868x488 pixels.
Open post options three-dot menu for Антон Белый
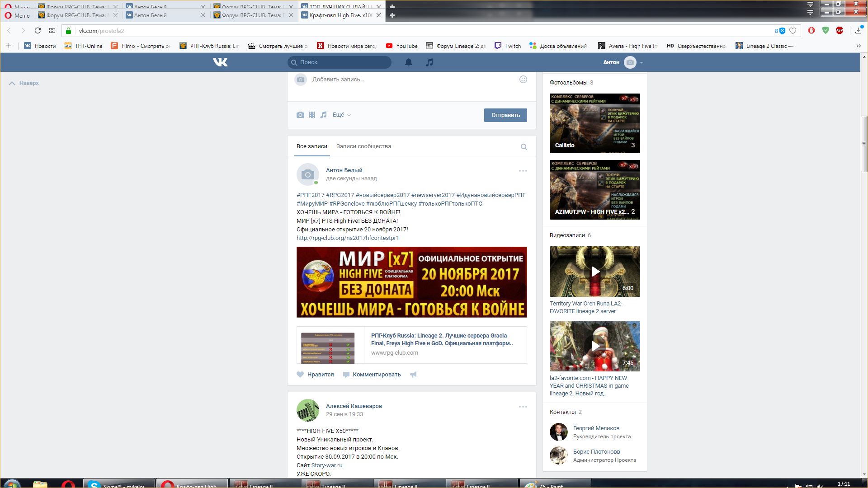pos(523,171)
